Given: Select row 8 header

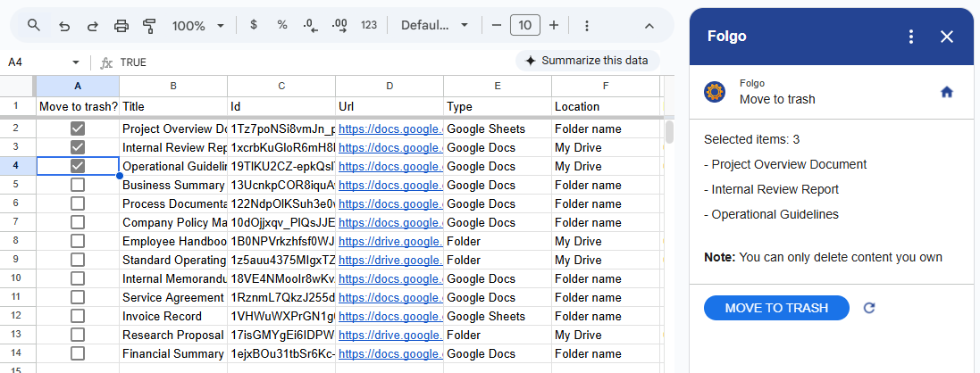Looking at the screenshot, I should tap(18, 241).
